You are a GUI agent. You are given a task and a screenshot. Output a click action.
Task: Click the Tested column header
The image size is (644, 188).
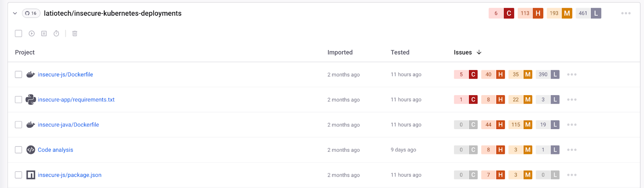[400, 52]
